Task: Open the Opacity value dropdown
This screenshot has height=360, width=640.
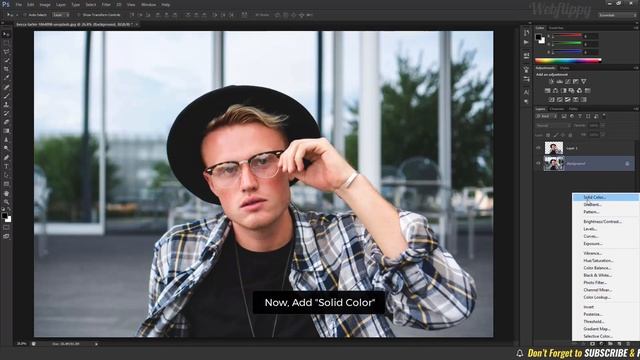Action: click(602, 126)
